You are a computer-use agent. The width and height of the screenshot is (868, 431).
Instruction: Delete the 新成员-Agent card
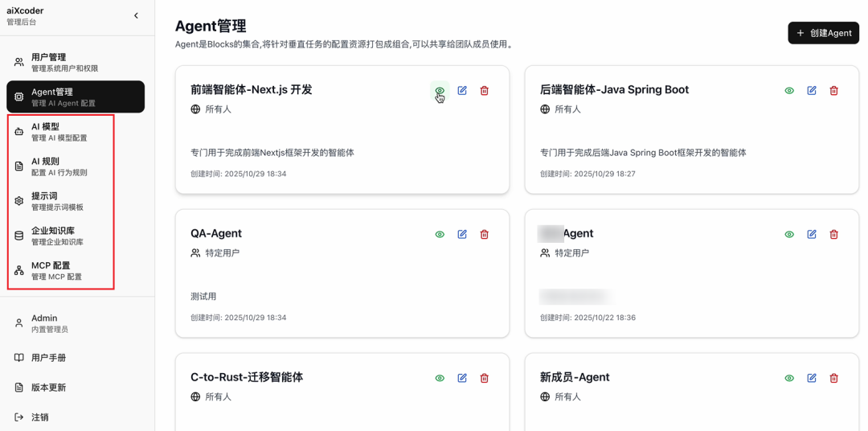(x=833, y=378)
